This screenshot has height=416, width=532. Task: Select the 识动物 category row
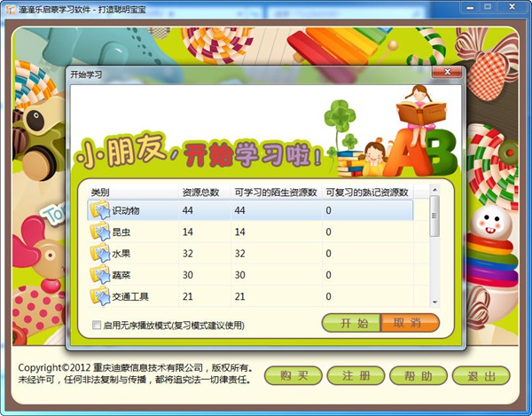(250, 210)
